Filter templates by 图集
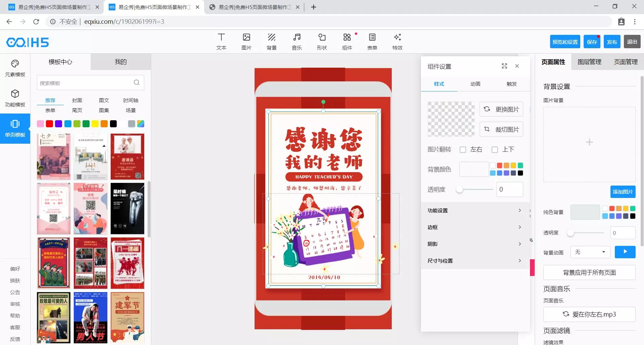The image size is (644, 345). click(x=104, y=111)
